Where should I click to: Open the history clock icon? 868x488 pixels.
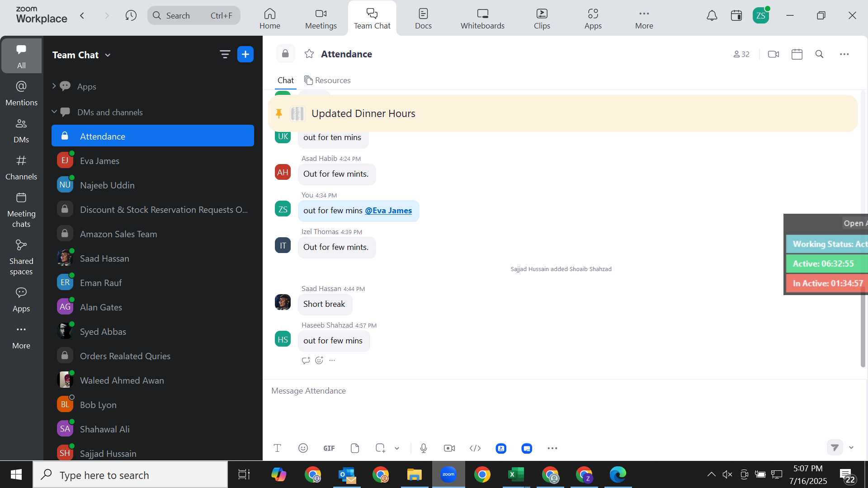click(x=131, y=16)
